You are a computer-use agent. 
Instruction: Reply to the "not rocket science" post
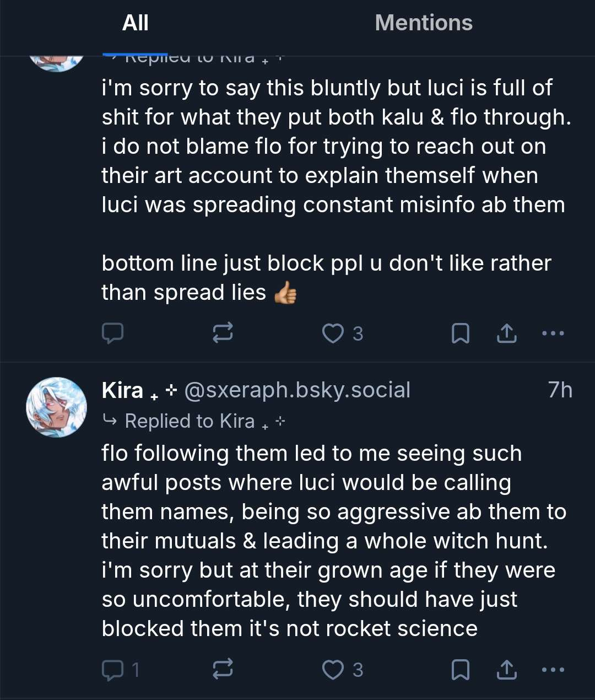[113, 670]
